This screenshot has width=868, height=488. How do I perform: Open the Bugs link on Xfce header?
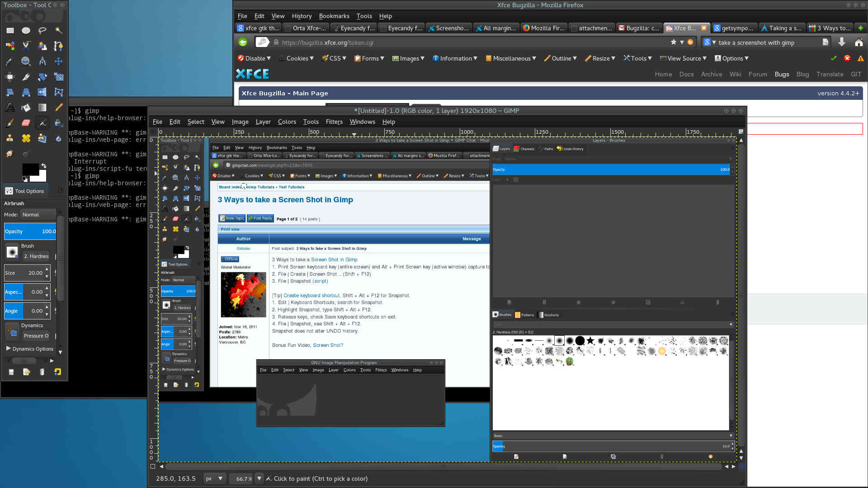[782, 74]
